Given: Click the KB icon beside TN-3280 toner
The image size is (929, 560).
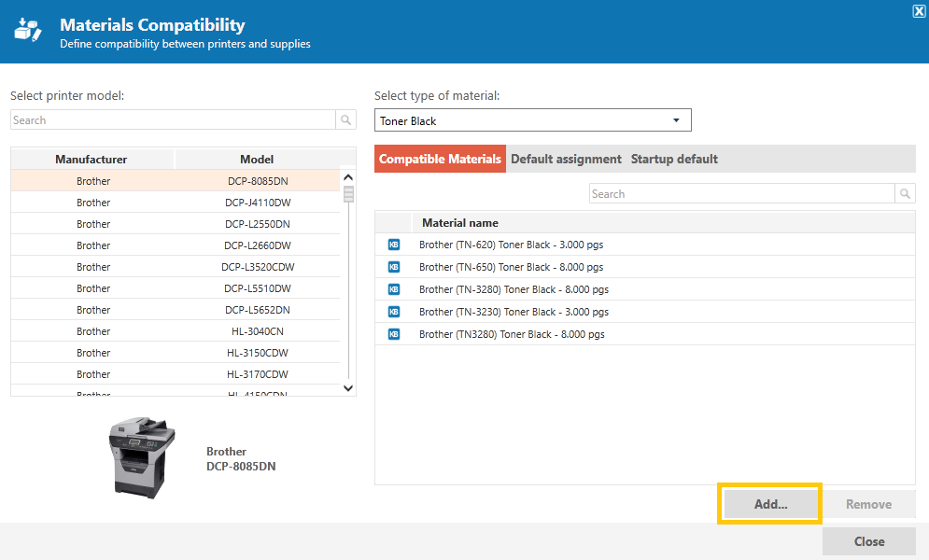Looking at the screenshot, I should [394, 289].
